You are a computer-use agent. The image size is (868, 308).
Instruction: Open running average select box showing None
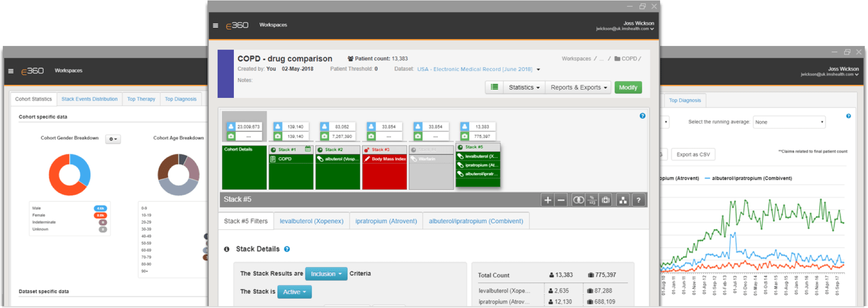point(789,122)
